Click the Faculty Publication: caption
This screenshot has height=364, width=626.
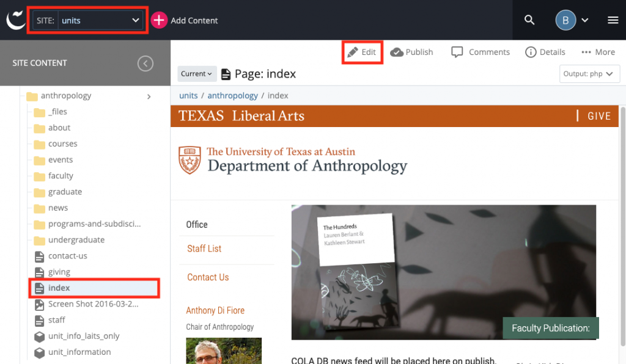click(551, 328)
